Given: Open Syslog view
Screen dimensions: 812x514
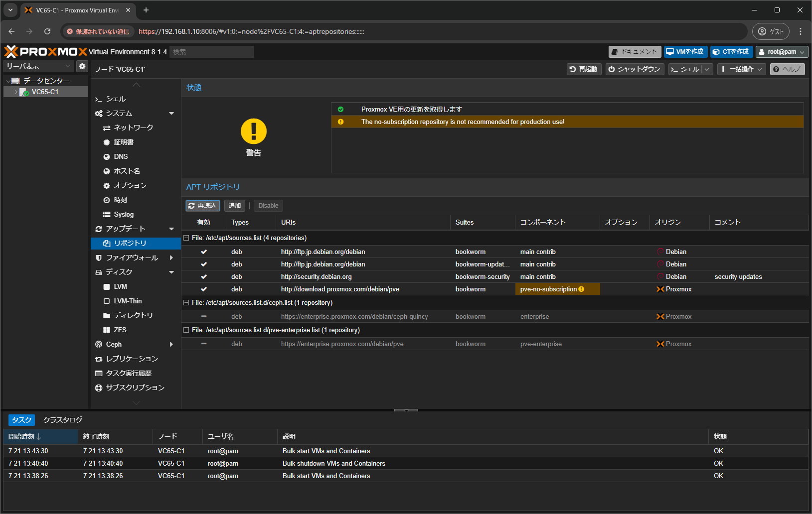Looking at the screenshot, I should pyautogui.click(x=124, y=214).
